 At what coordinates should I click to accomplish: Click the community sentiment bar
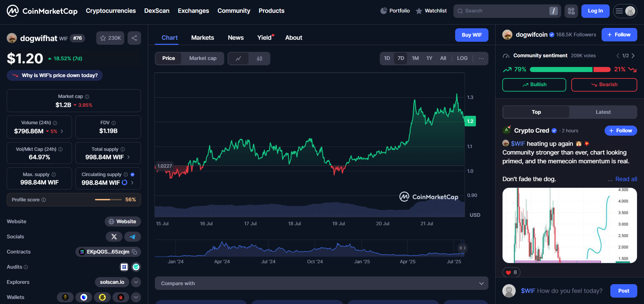pos(570,70)
